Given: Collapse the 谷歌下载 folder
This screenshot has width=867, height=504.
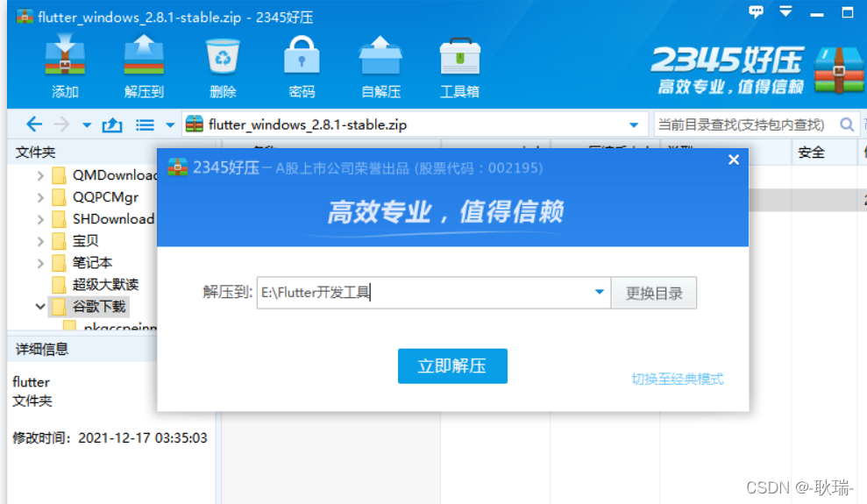Looking at the screenshot, I should (39, 306).
